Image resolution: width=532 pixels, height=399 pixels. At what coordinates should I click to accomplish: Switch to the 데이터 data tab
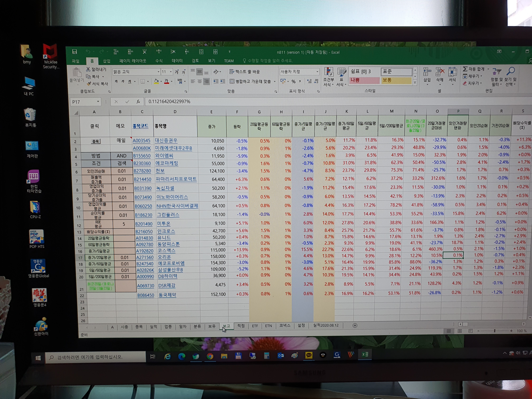(x=177, y=61)
